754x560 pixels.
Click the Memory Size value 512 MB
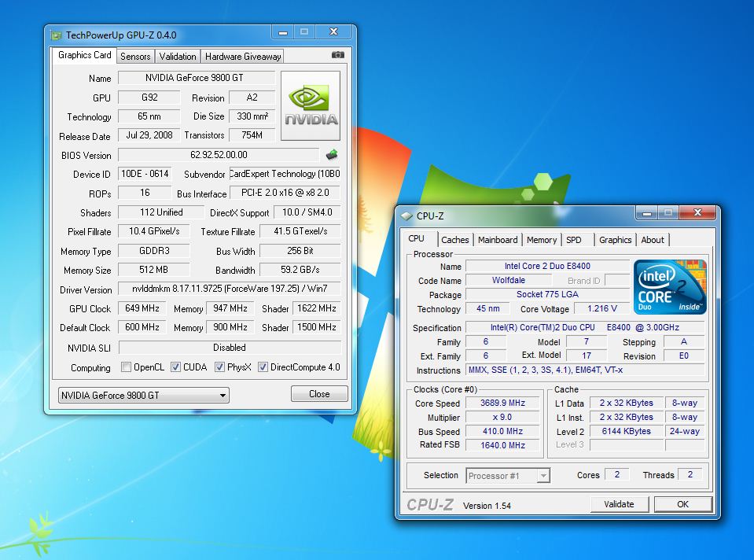(154, 270)
